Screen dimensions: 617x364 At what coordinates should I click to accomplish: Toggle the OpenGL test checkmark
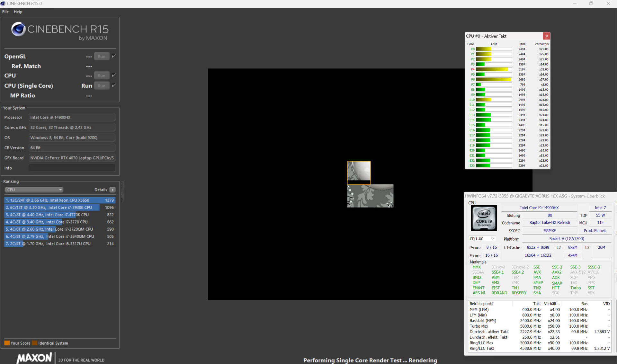tap(114, 56)
